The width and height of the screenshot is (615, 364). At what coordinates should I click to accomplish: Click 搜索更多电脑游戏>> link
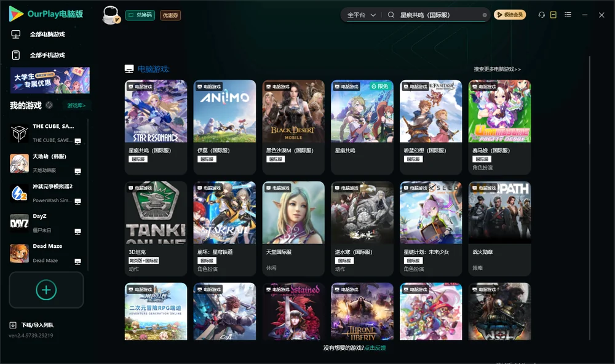(497, 69)
